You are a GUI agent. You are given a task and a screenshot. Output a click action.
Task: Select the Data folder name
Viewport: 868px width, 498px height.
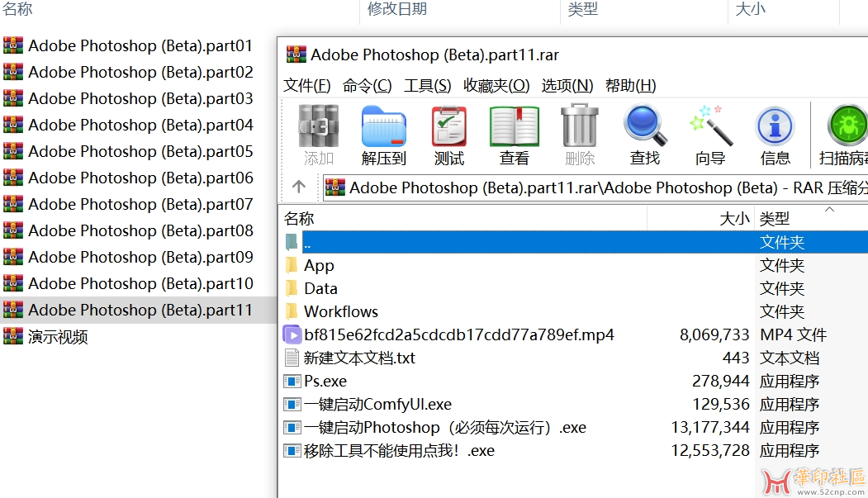click(320, 288)
